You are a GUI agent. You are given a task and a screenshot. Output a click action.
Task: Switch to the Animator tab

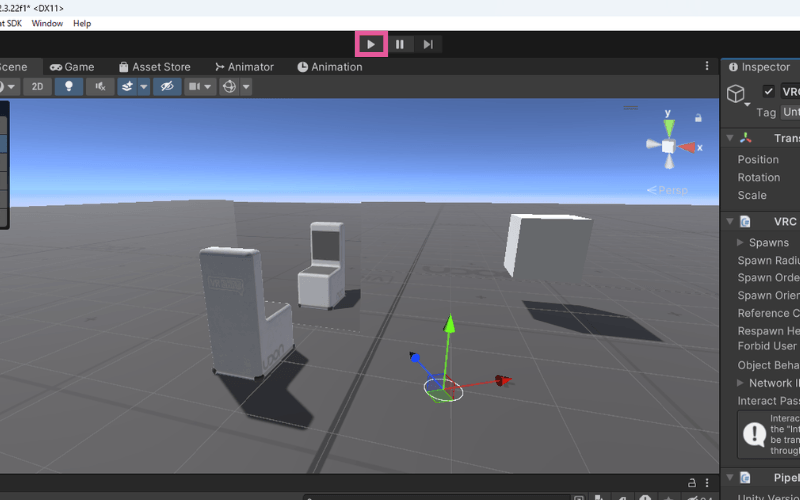(244, 67)
